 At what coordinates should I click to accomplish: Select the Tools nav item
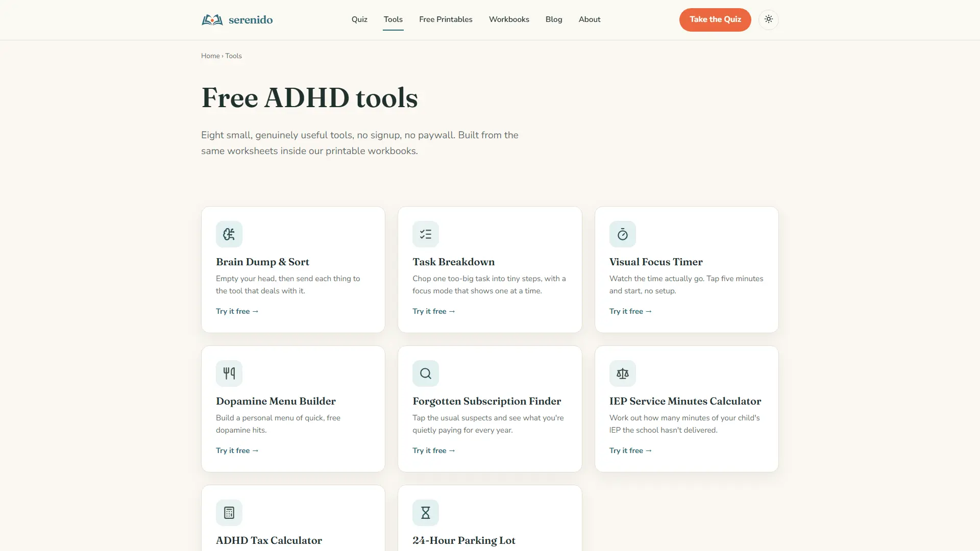[393, 19]
